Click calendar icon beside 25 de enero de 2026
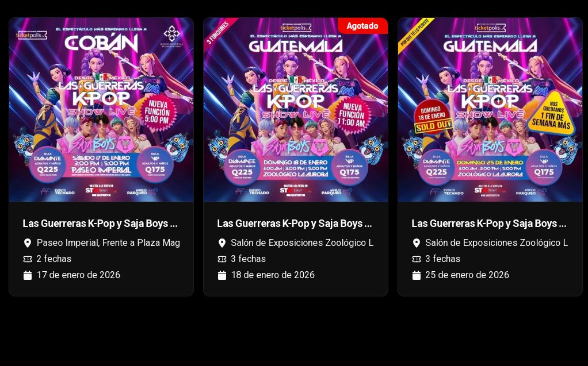 point(416,275)
